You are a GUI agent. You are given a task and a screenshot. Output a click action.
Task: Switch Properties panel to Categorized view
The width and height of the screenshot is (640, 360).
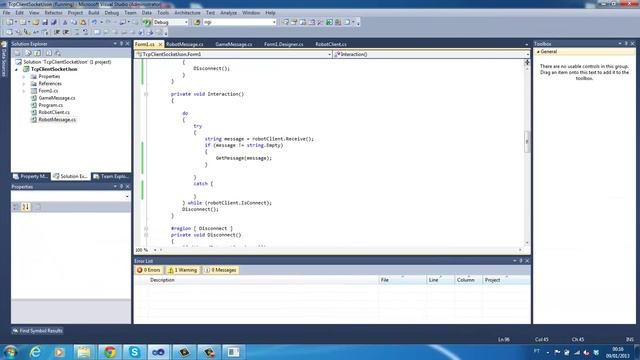[16, 207]
